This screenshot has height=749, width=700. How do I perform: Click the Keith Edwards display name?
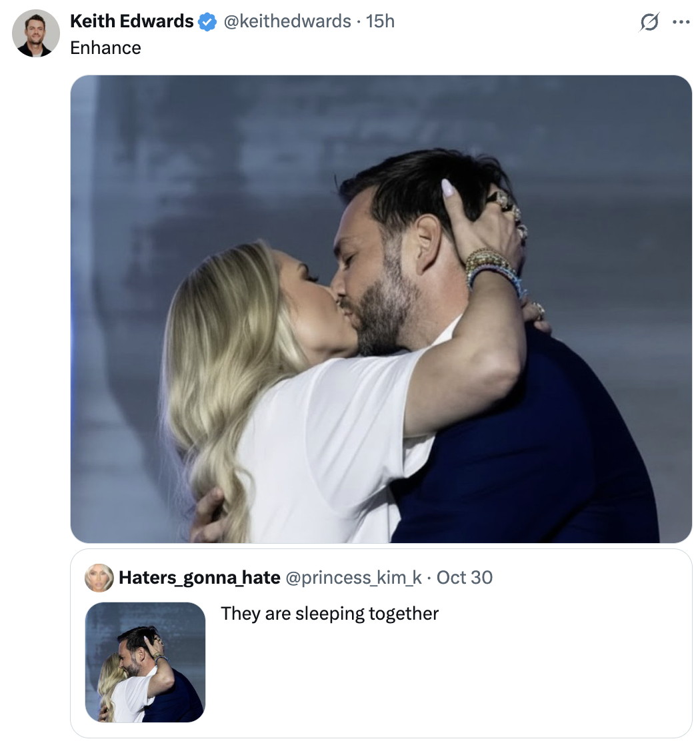(x=131, y=21)
